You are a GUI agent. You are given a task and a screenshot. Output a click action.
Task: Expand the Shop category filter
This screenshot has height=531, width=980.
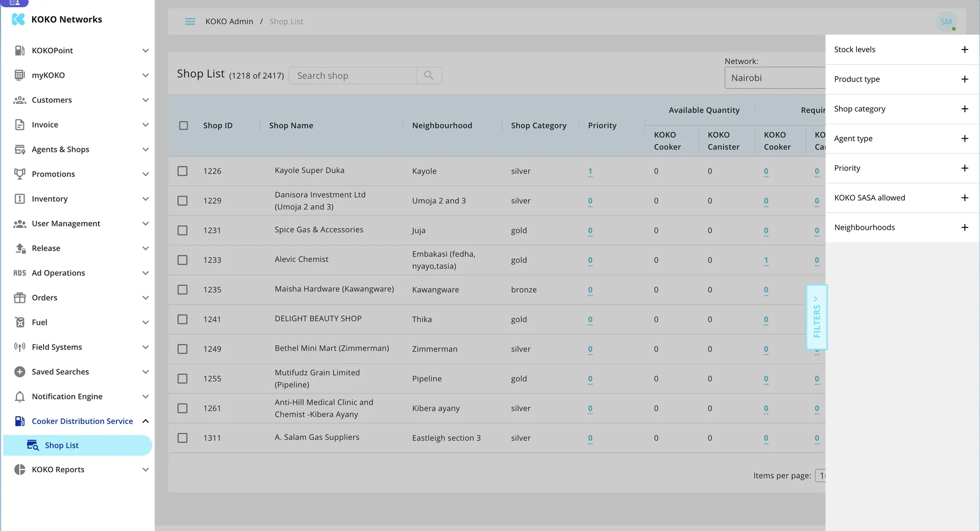(902, 109)
